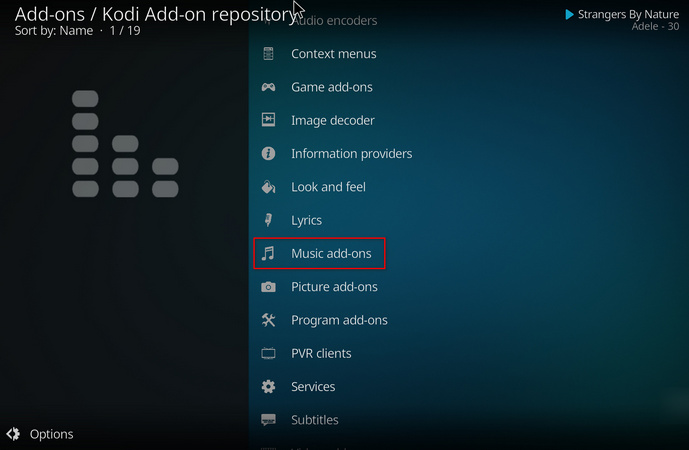
Task: Open Information providers category
Action: click(352, 153)
